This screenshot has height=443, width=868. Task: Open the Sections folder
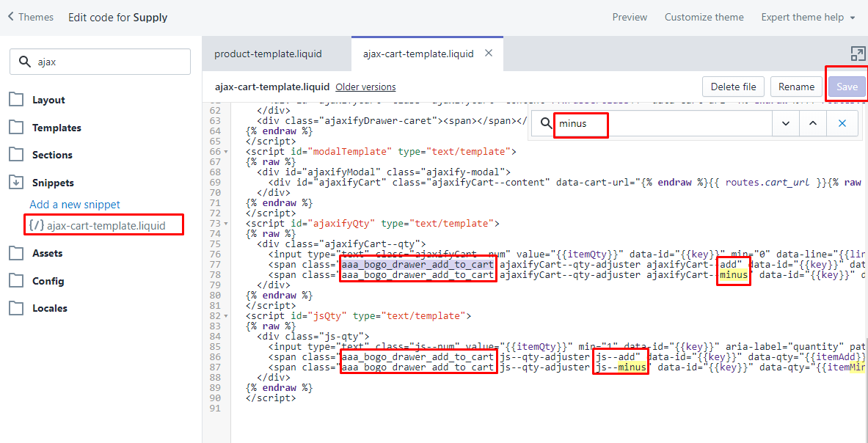click(x=41, y=155)
